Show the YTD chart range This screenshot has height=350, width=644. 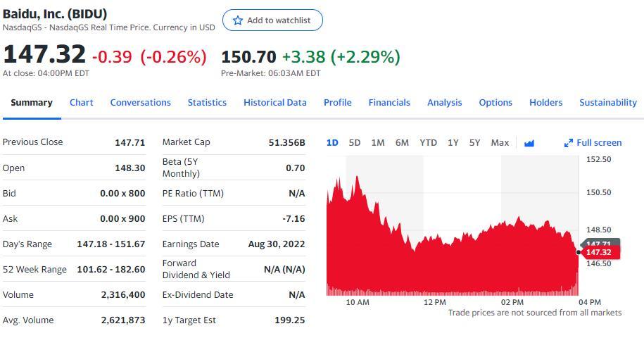428,142
